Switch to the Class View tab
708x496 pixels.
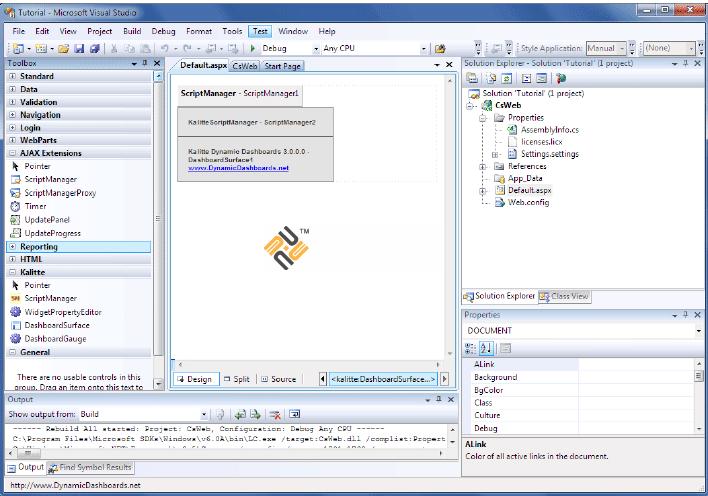565,296
